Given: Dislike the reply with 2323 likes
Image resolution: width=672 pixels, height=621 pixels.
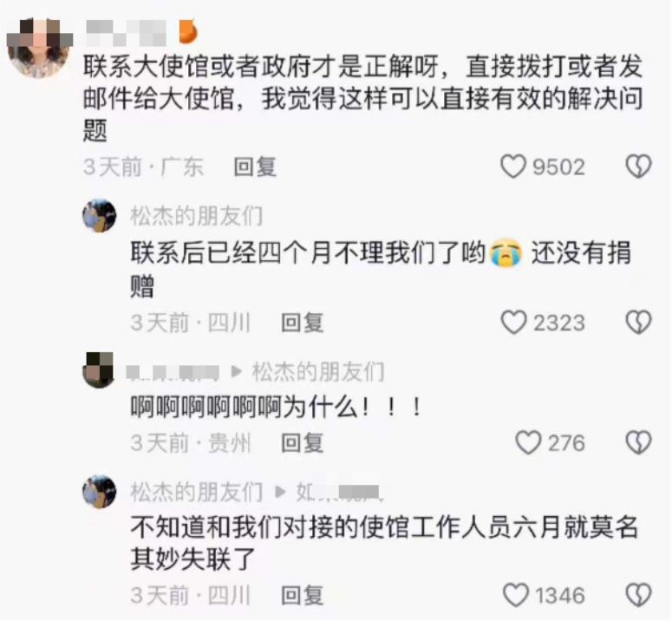Looking at the screenshot, I should coord(638,323).
